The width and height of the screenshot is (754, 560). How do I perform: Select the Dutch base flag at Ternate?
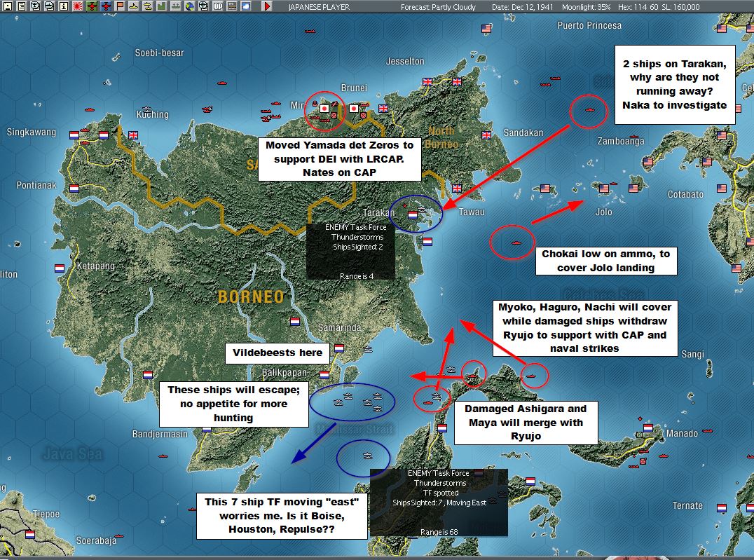tap(722, 508)
